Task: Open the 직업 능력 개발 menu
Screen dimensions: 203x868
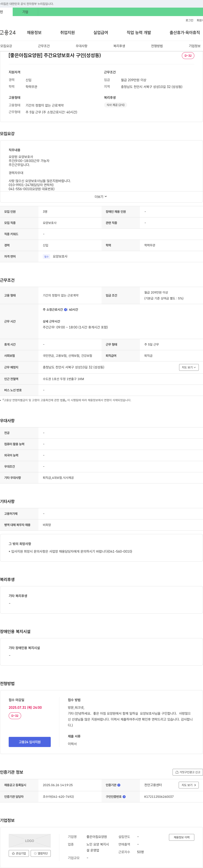Action: (139, 32)
